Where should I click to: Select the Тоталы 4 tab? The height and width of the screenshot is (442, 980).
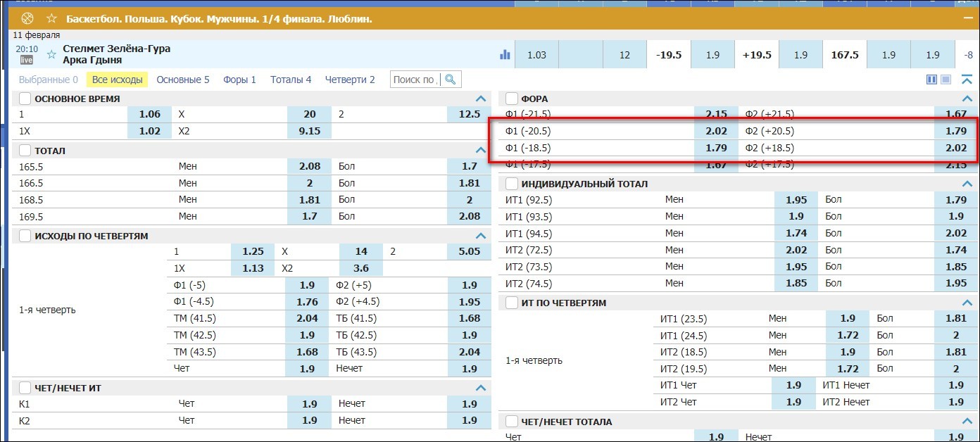pyautogui.click(x=291, y=80)
